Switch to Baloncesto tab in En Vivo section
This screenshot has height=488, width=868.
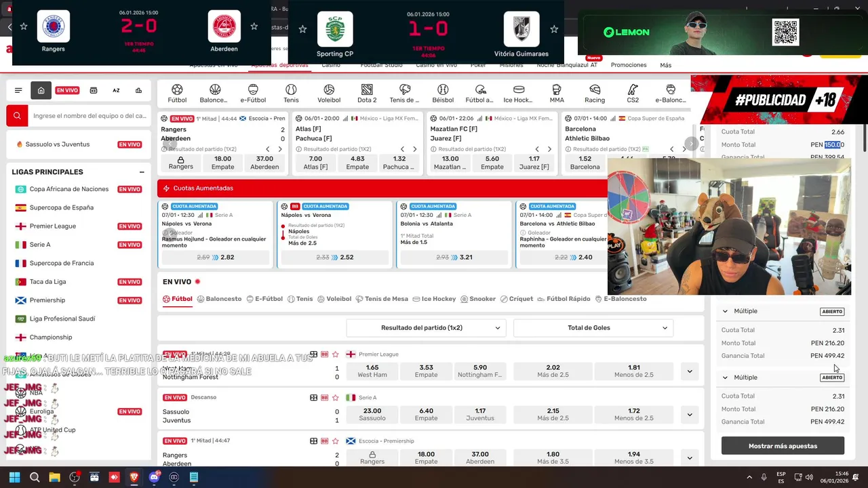tap(219, 299)
